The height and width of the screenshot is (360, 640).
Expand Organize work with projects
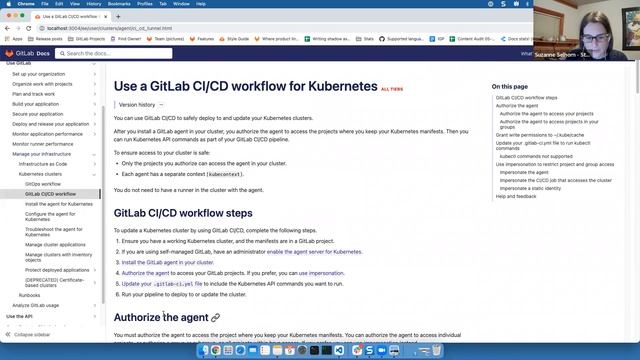95,84
